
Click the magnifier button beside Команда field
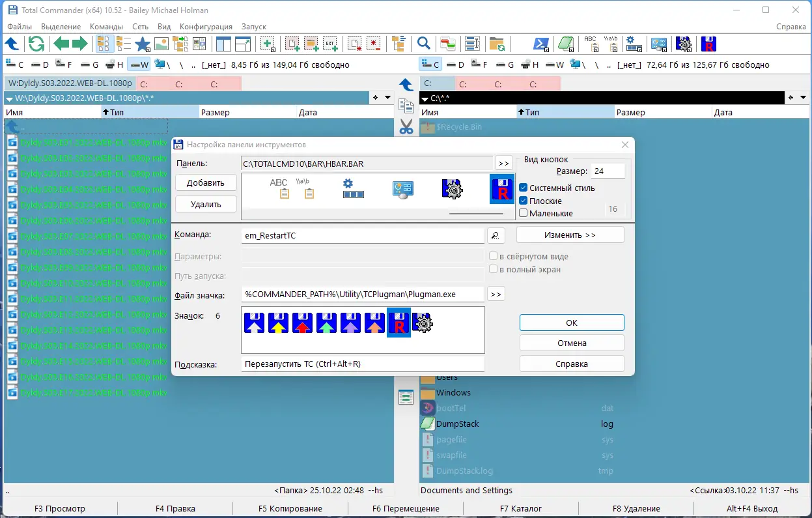[x=496, y=235]
